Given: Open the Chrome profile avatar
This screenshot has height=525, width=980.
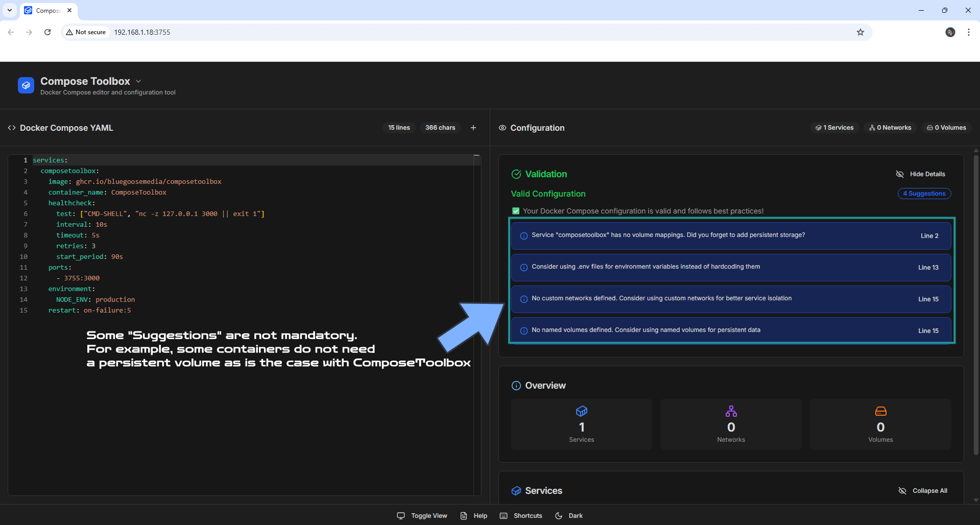Looking at the screenshot, I should (x=950, y=32).
